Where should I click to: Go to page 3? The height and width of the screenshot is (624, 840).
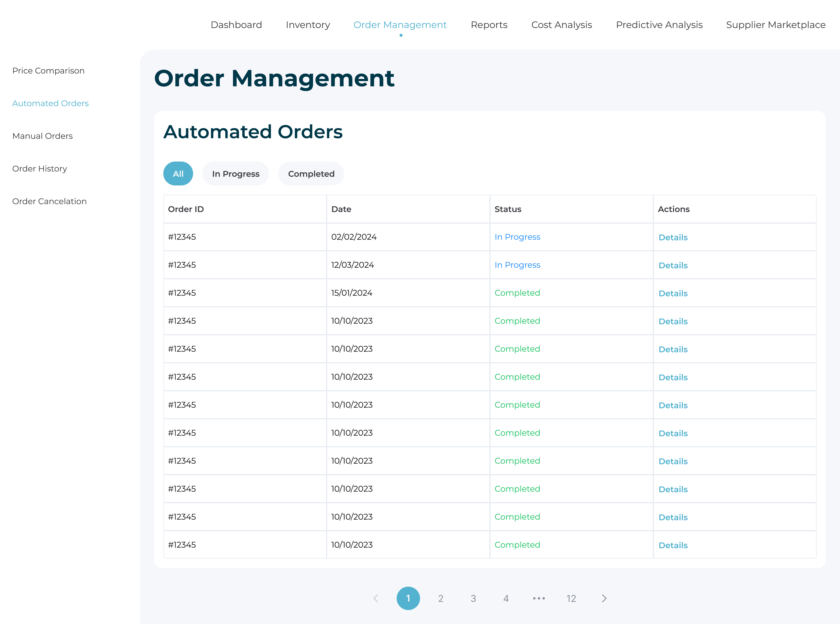click(473, 598)
